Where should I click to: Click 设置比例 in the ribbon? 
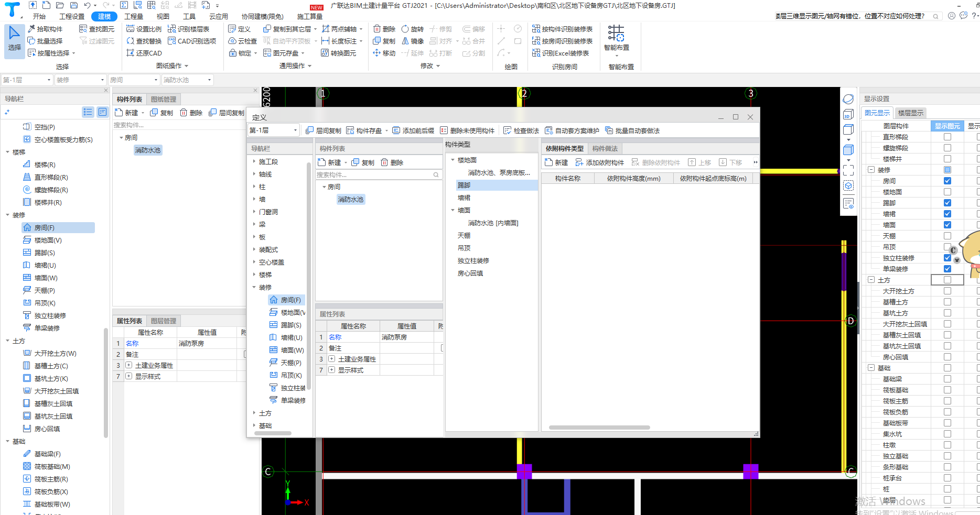144,29
